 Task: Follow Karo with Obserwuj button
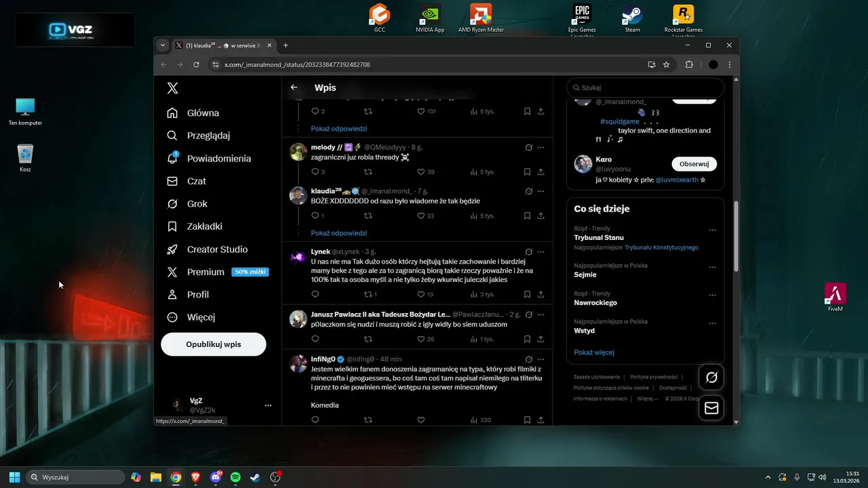pos(694,164)
